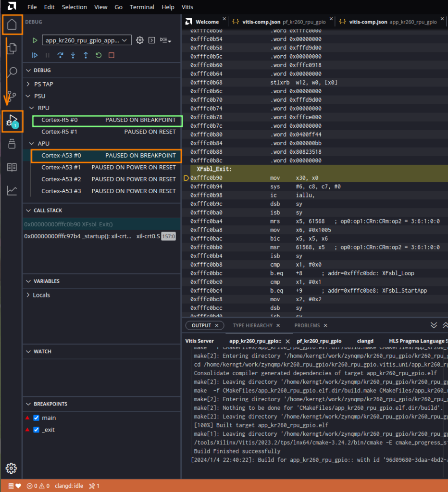
Task: Click the Step Into button
Action: (x=73, y=55)
